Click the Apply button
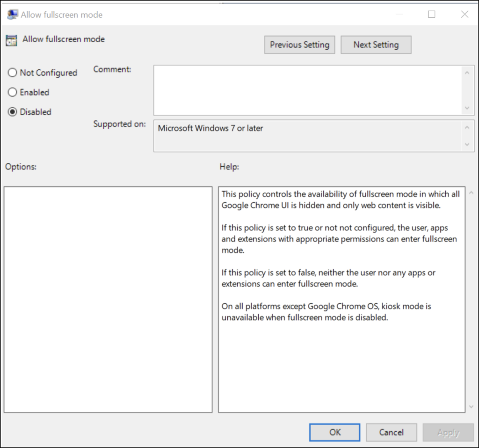 [x=448, y=432]
